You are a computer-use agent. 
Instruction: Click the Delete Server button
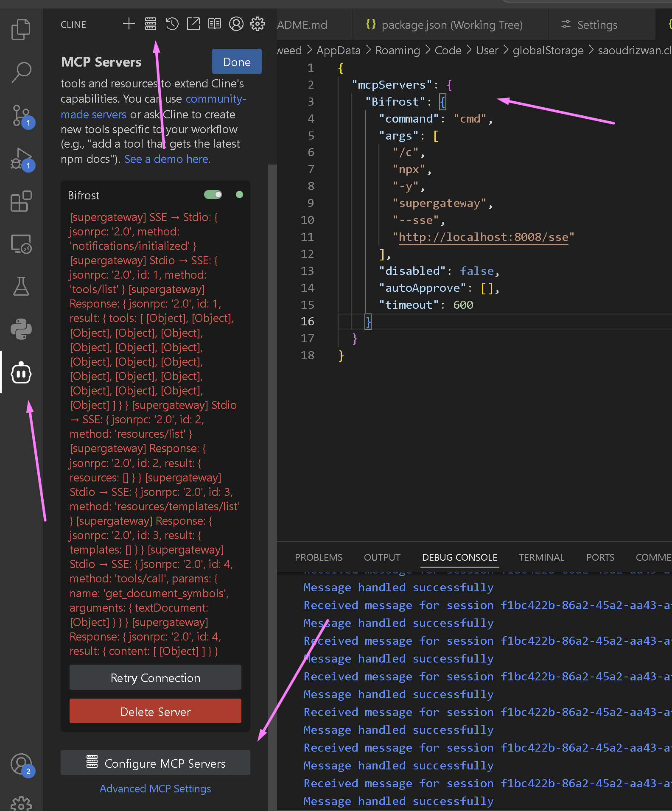pyautogui.click(x=155, y=711)
